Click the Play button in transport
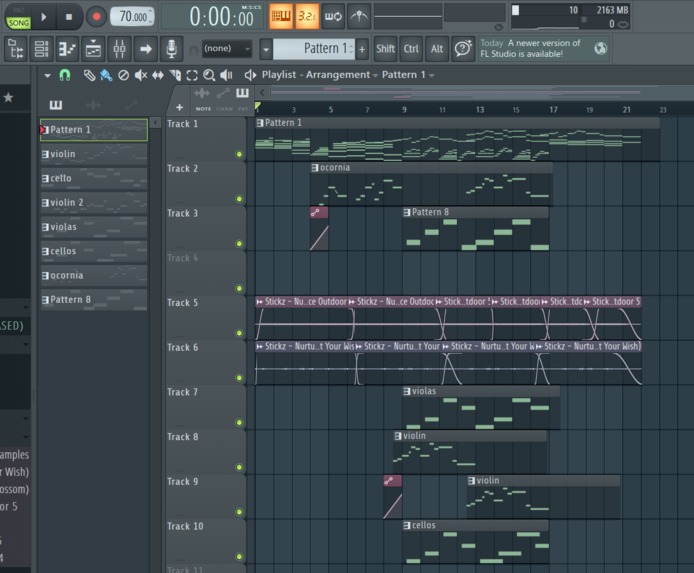 click(44, 17)
